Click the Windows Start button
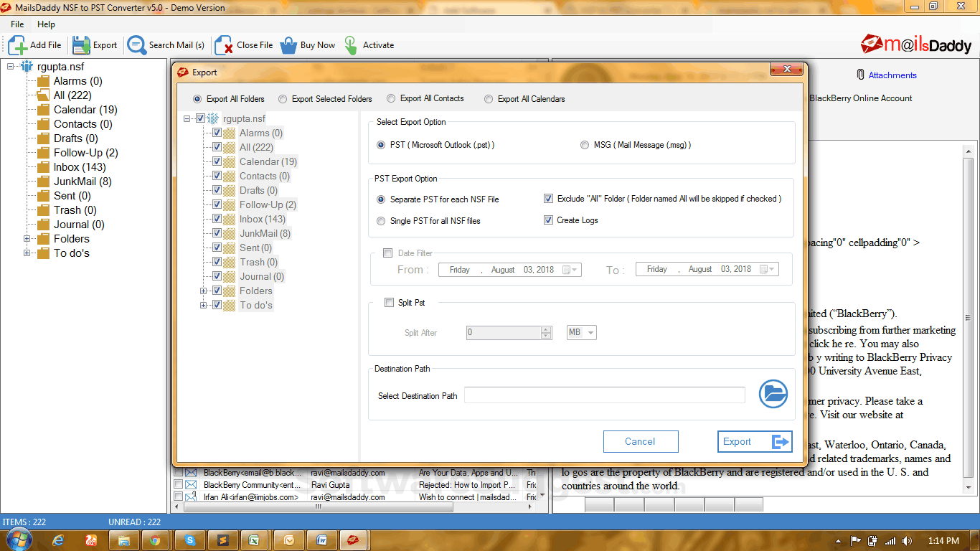 [x=18, y=540]
